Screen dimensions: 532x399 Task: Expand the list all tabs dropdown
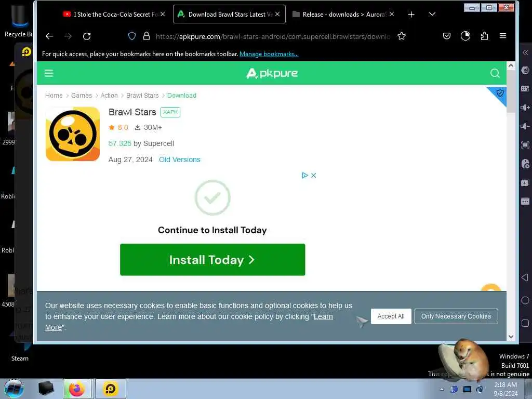432,14
